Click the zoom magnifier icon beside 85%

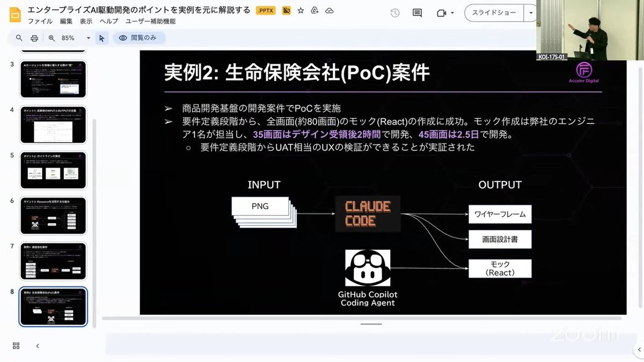point(52,38)
